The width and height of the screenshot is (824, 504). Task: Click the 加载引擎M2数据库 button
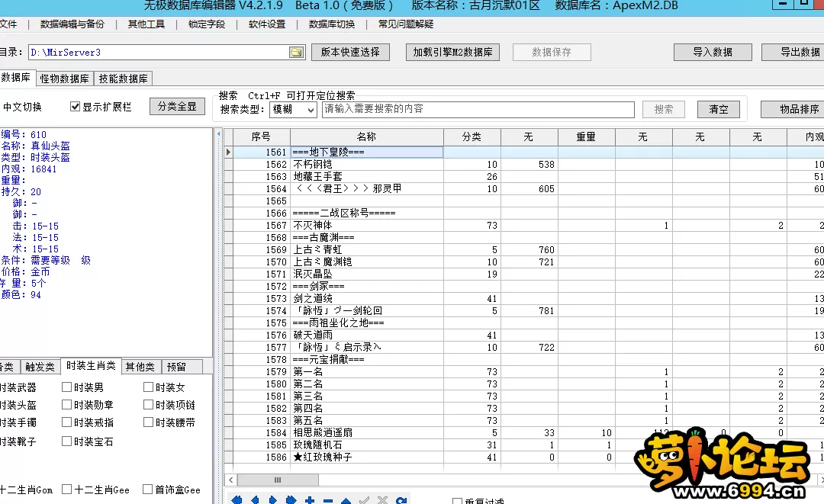pyautogui.click(x=452, y=52)
